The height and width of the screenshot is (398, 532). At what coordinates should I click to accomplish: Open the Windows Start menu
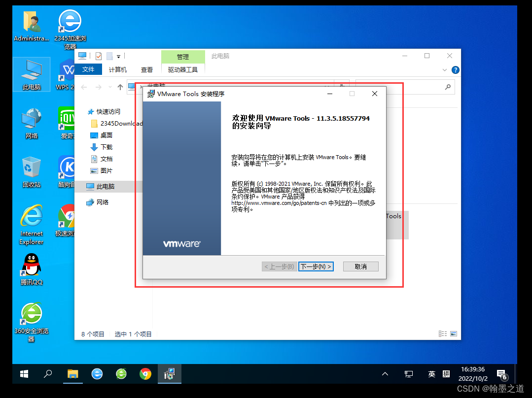click(x=24, y=374)
